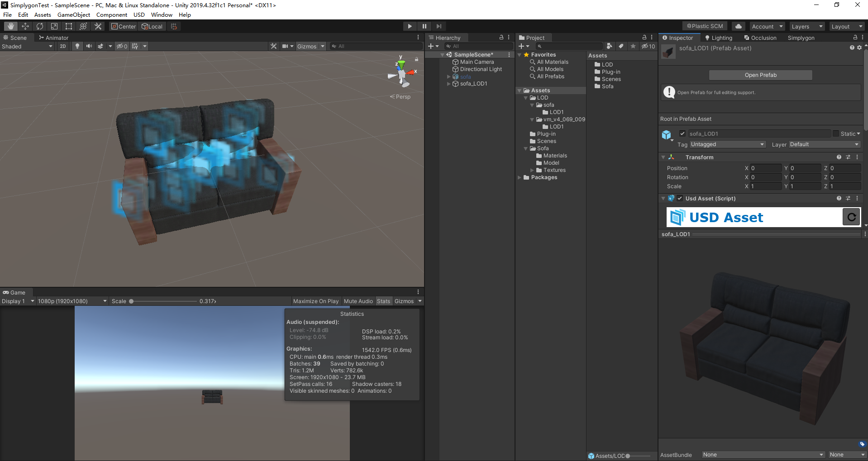This screenshot has height=461, width=868.
Task: Toggle scene audio speaker icon
Action: [x=89, y=46]
